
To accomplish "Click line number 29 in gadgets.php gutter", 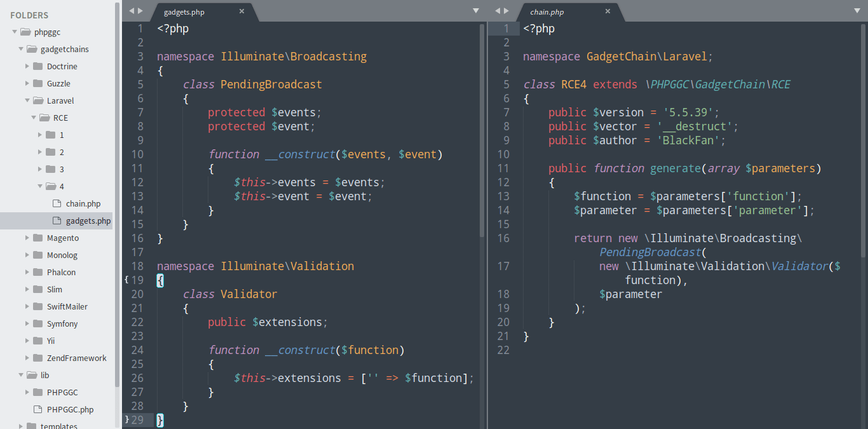I will 137,419.
